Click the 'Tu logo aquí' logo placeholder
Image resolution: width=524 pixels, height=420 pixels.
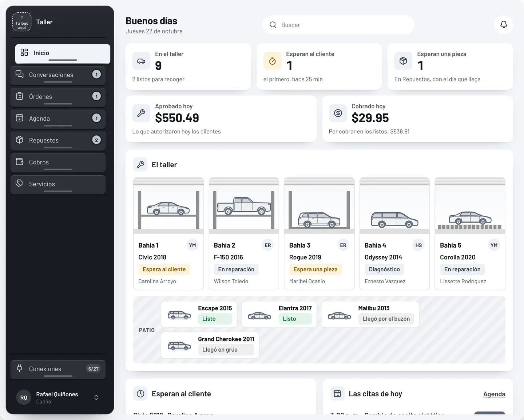22,22
